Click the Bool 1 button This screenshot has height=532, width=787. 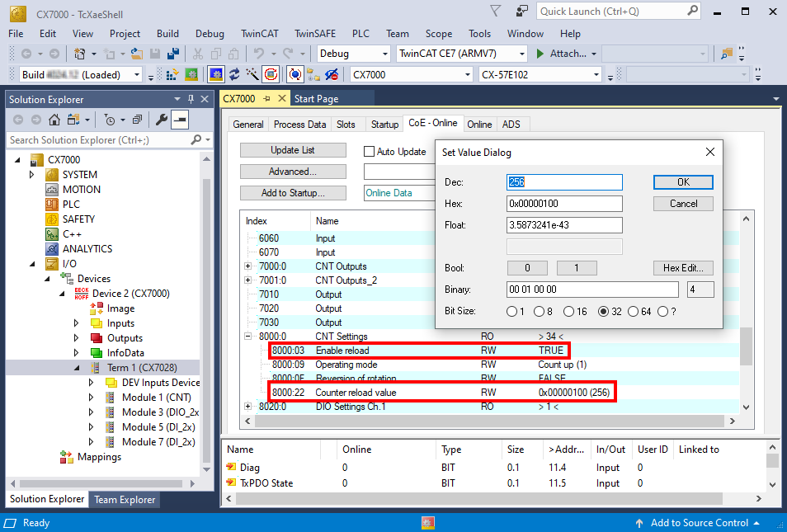(576, 268)
